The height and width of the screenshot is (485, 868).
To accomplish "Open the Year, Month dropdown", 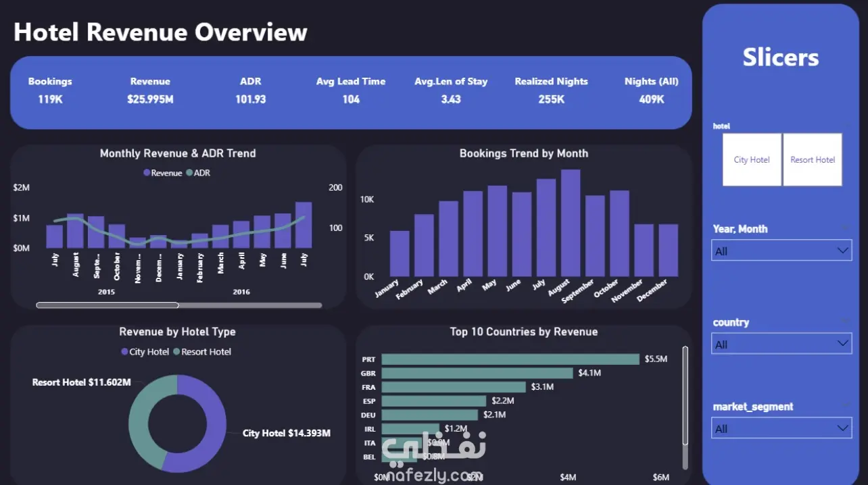I will 781,251.
